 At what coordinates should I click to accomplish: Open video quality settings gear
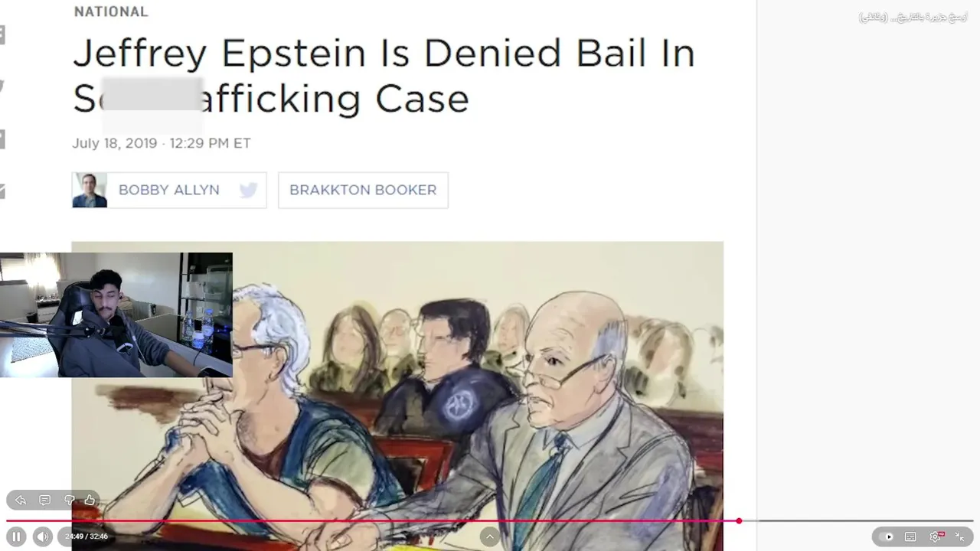pyautogui.click(x=936, y=536)
